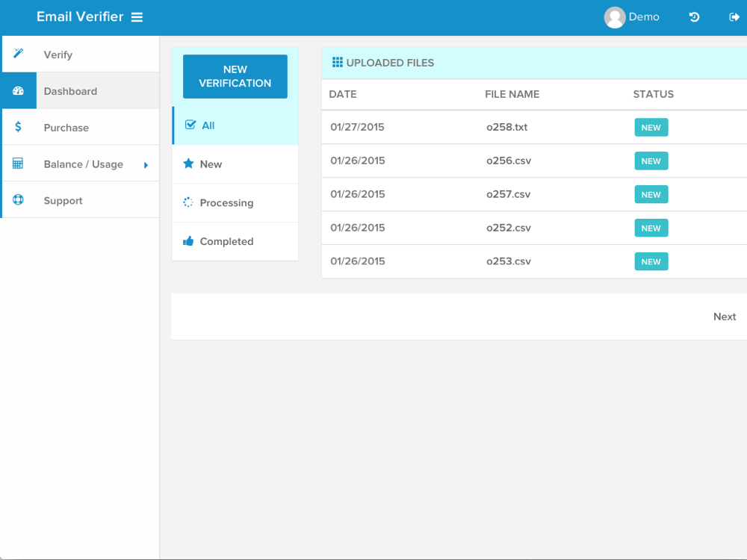Click NEW status badge for o256.csv
This screenshot has height=560, width=747.
651,161
